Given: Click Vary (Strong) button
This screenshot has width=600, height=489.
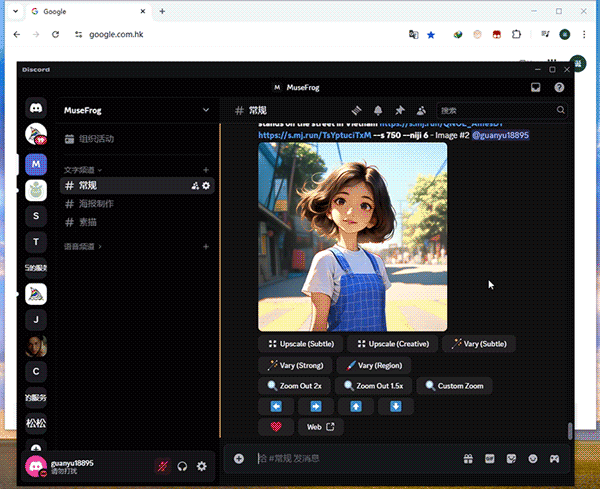Looking at the screenshot, I should 295,365.
